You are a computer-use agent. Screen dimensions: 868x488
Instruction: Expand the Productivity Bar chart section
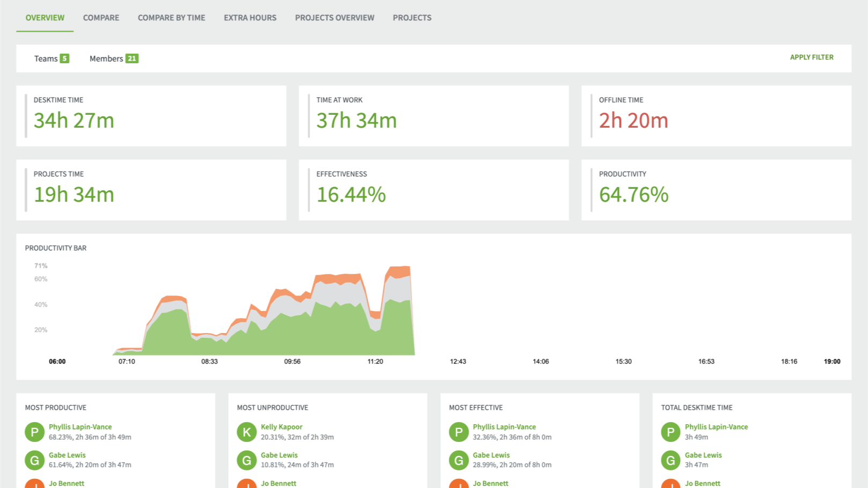tap(55, 248)
